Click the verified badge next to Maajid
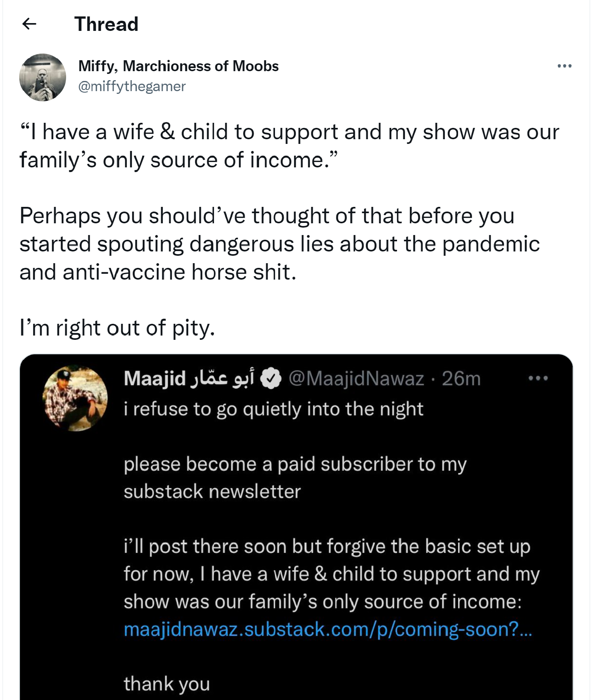The height and width of the screenshot is (700, 611). 271,379
